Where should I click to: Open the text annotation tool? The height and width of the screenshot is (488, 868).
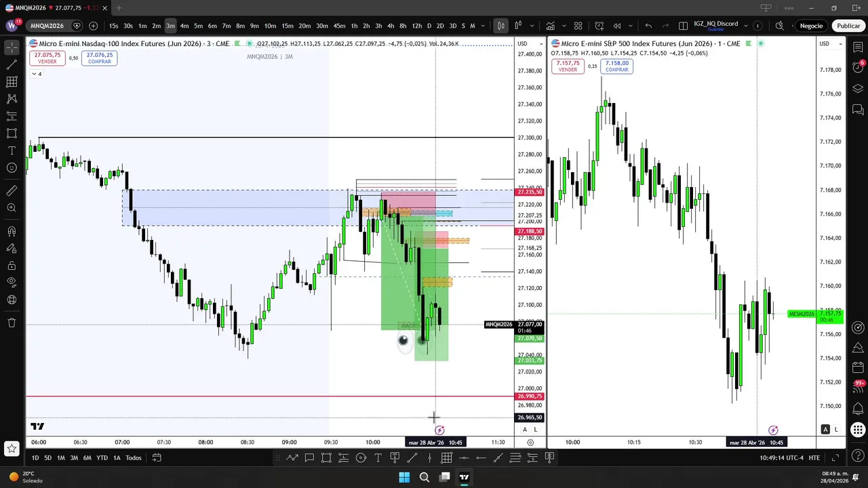[x=12, y=150]
